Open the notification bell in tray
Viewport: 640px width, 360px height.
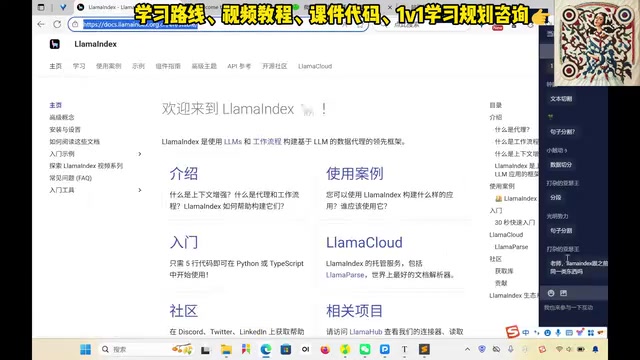596,349
